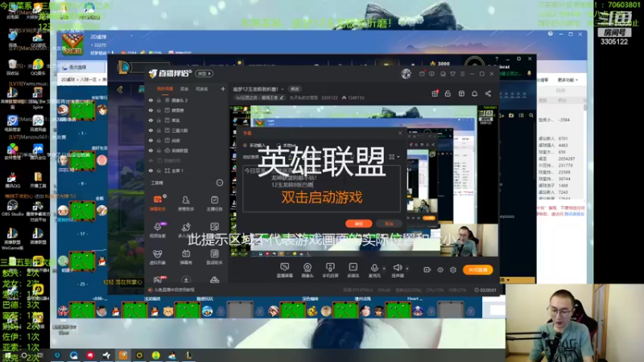Click the 修改 button beside the stream title
644x362 pixels.
[x=295, y=89]
